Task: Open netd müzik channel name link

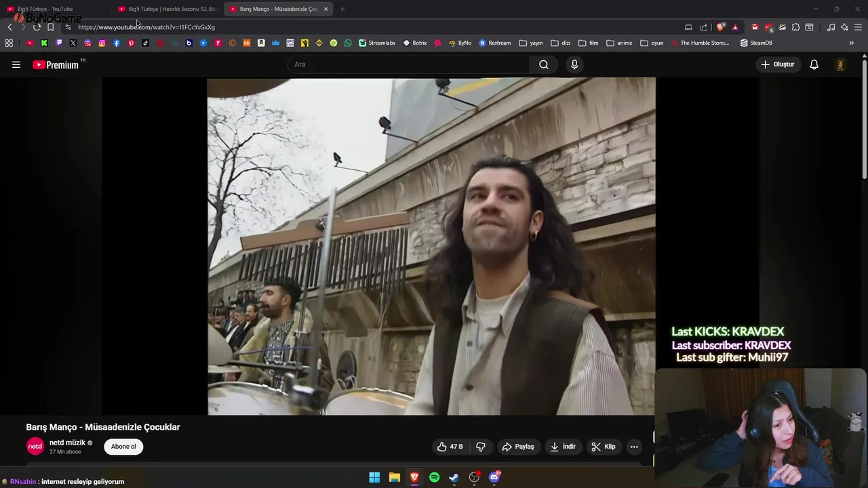Action: click(67, 443)
